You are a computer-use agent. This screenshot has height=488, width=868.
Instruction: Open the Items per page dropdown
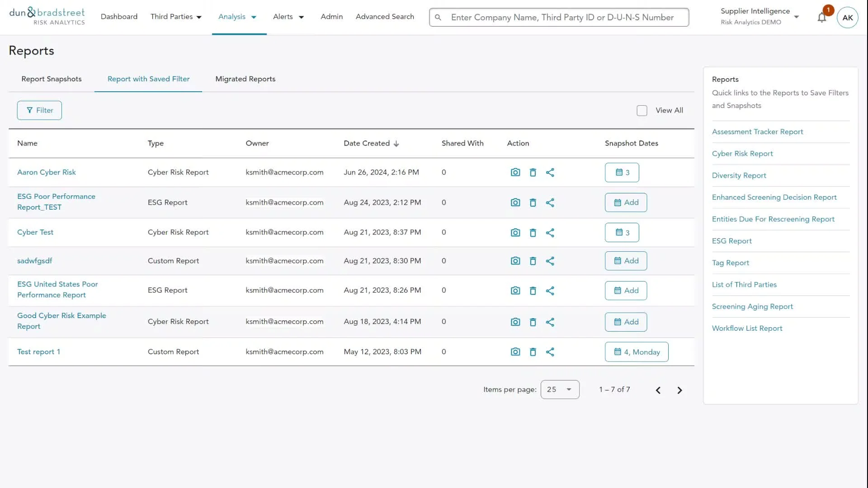tap(560, 389)
